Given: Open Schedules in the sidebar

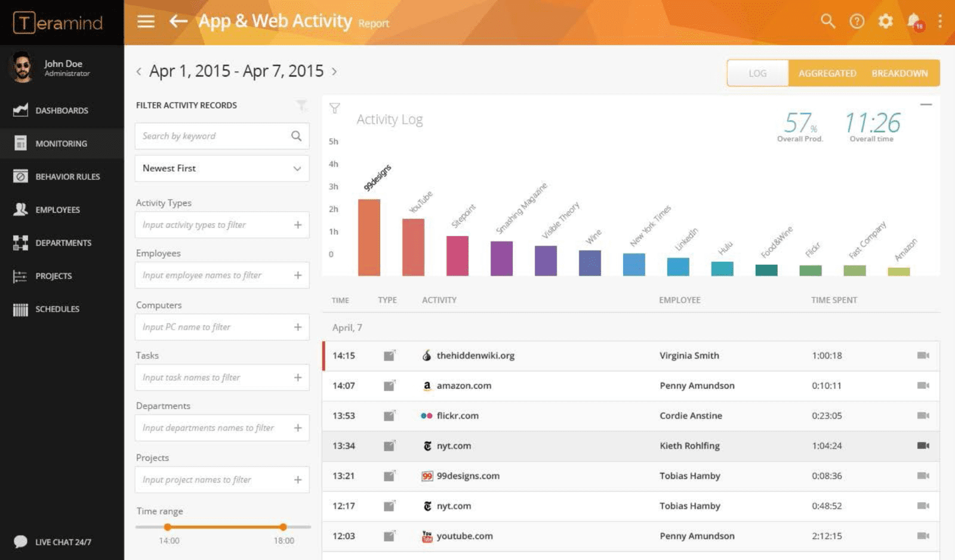Looking at the screenshot, I should (x=62, y=309).
